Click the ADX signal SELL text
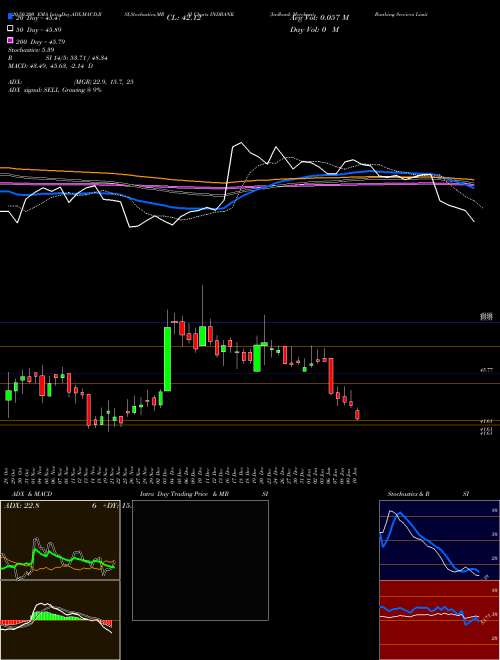This screenshot has height=660, width=500. click(x=55, y=90)
